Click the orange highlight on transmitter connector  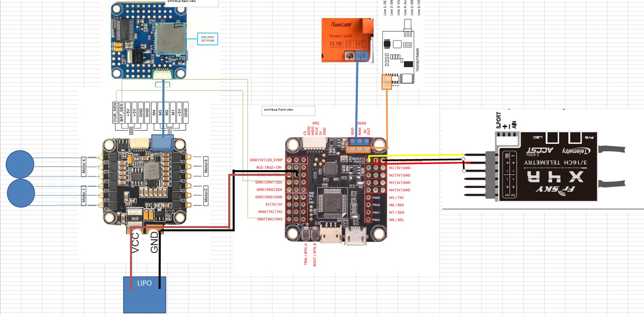(x=386, y=82)
